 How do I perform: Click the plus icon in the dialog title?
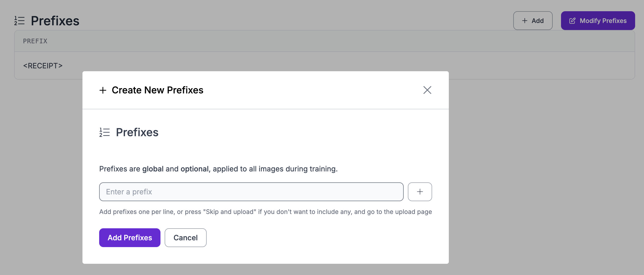(103, 90)
